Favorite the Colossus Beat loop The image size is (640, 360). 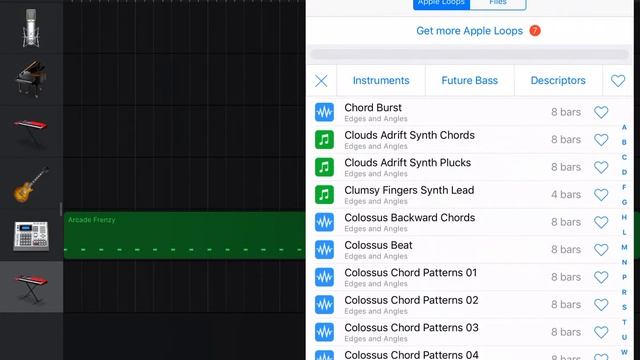(601, 250)
